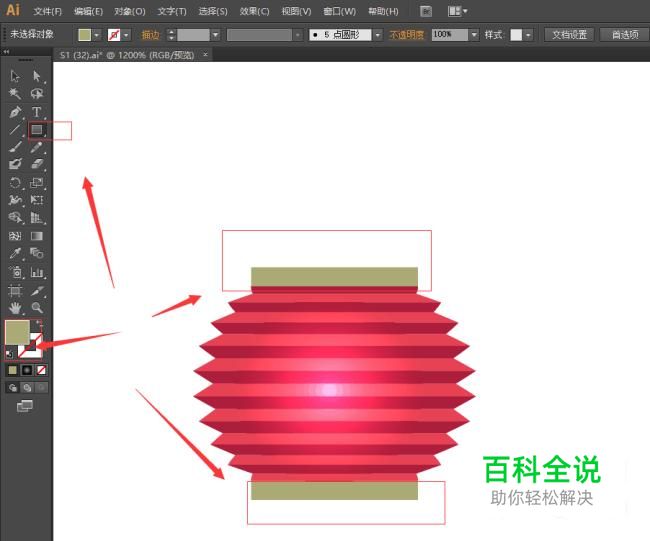The height and width of the screenshot is (541, 650).
Task: Select the Free Transform tool
Action: [37, 200]
